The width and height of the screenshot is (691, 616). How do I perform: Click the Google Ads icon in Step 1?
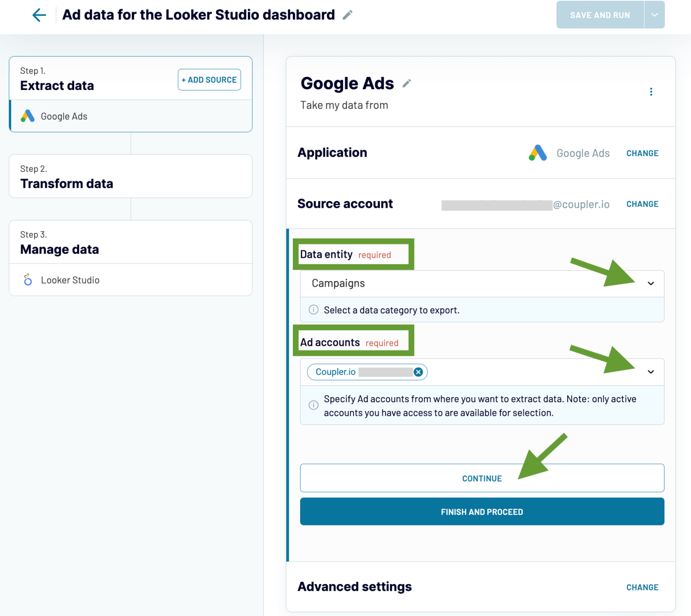click(x=27, y=116)
